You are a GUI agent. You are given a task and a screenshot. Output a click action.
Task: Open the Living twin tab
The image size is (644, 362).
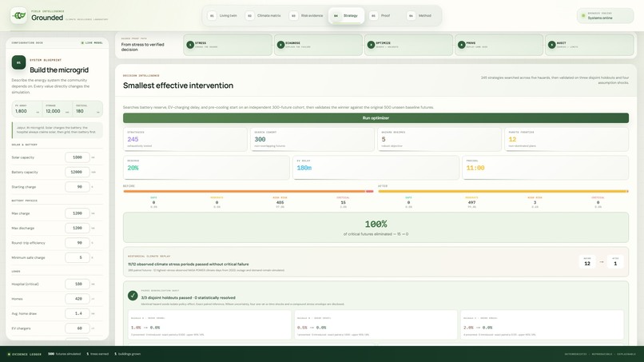pos(224,16)
